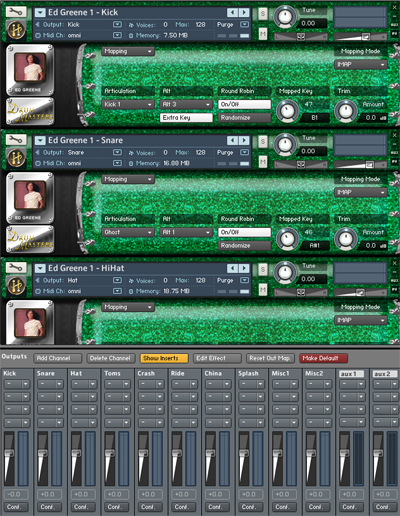Go to previous preset on Kick instrument
The height and width of the screenshot is (516, 400).
232,12
